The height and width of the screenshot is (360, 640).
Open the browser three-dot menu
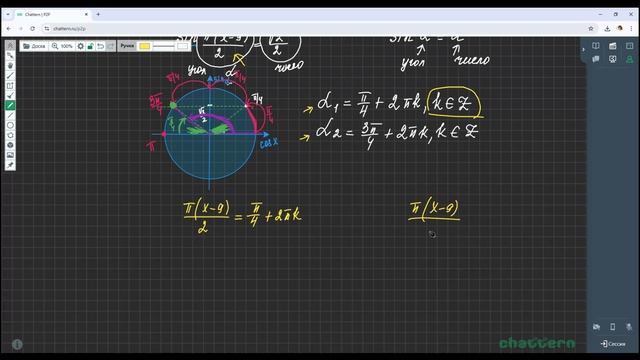[631, 29]
